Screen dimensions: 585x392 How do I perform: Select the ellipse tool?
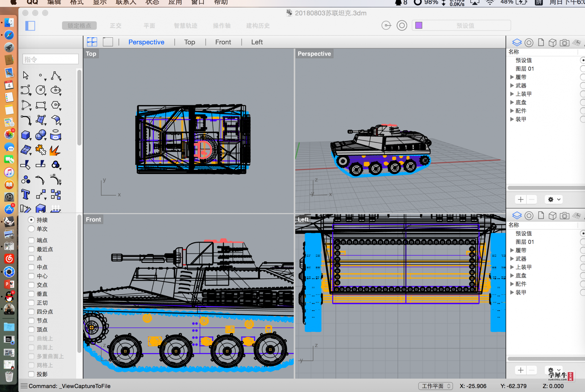point(56,90)
